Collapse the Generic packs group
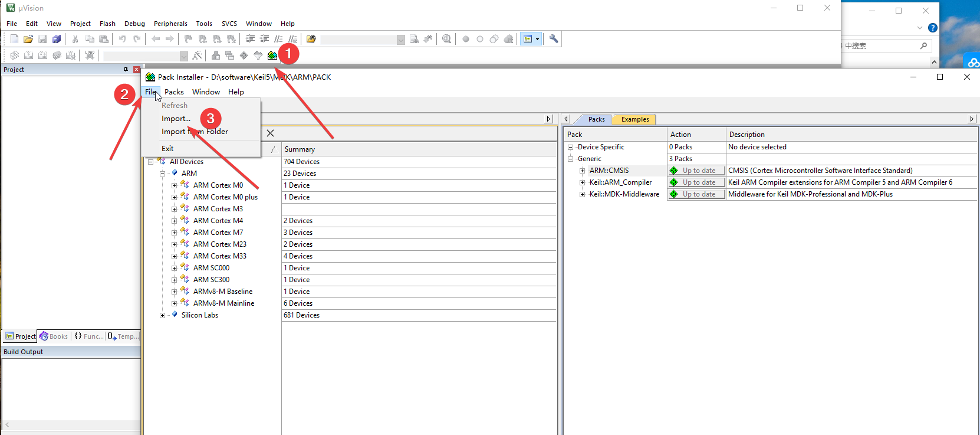The width and height of the screenshot is (980, 435). coord(571,159)
